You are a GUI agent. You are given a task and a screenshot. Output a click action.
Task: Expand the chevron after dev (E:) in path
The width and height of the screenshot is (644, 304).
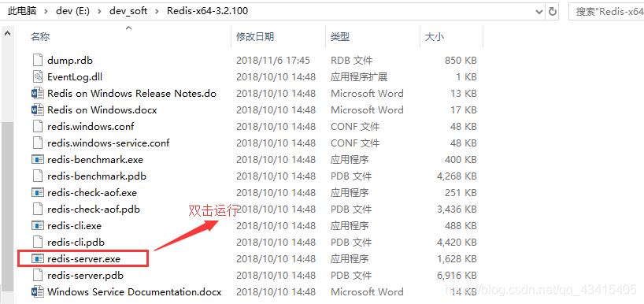click(x=99, y=11)
